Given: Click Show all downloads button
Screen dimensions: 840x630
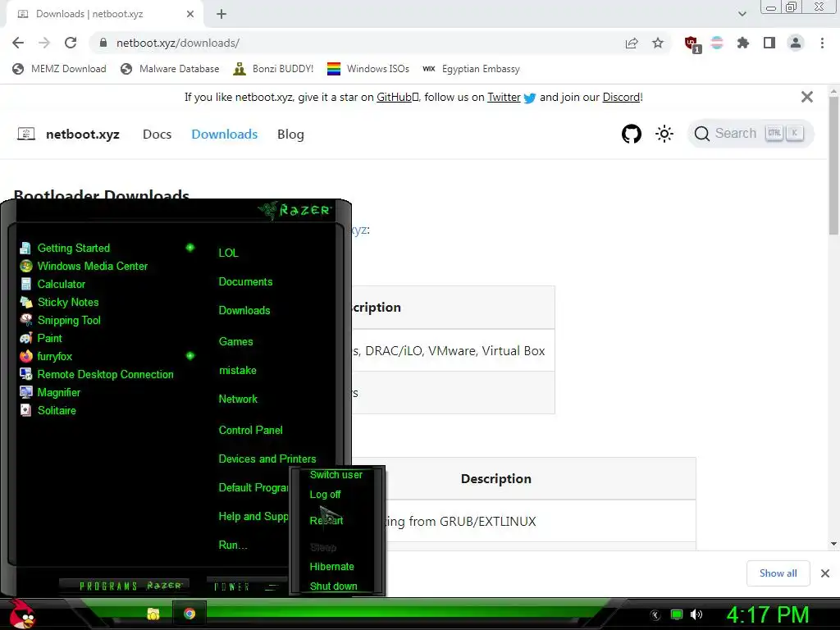Looking at the screenshot, I should coord(778,573).
